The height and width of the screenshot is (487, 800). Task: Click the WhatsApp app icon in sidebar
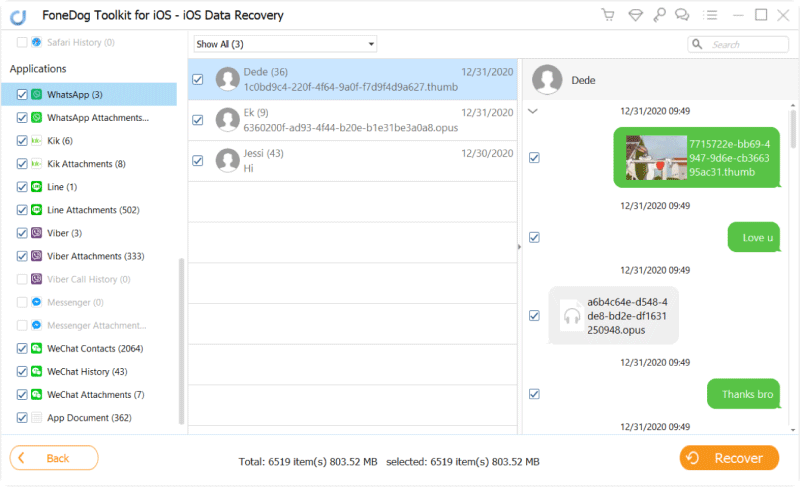pyautogui.click(x=37, y=94)
